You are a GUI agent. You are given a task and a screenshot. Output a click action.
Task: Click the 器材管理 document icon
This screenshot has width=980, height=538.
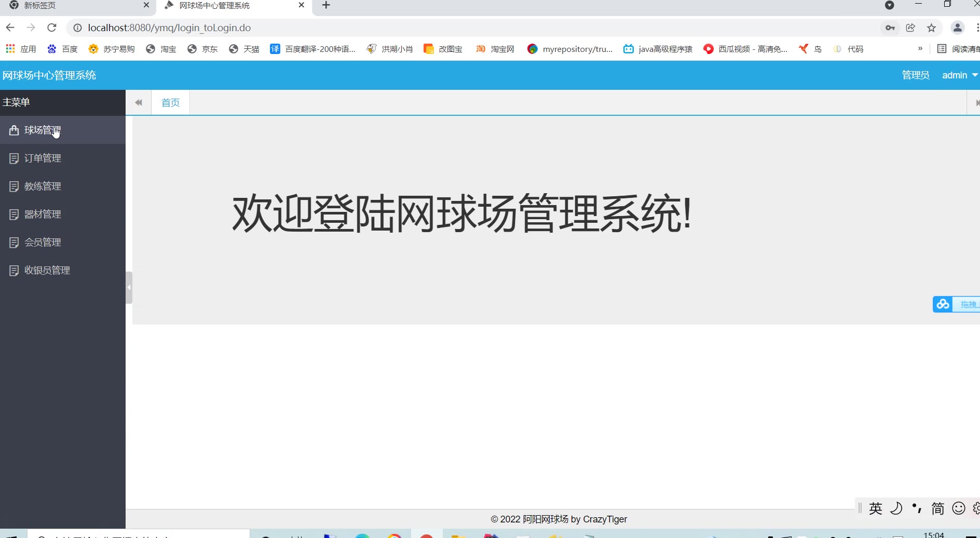14,214
